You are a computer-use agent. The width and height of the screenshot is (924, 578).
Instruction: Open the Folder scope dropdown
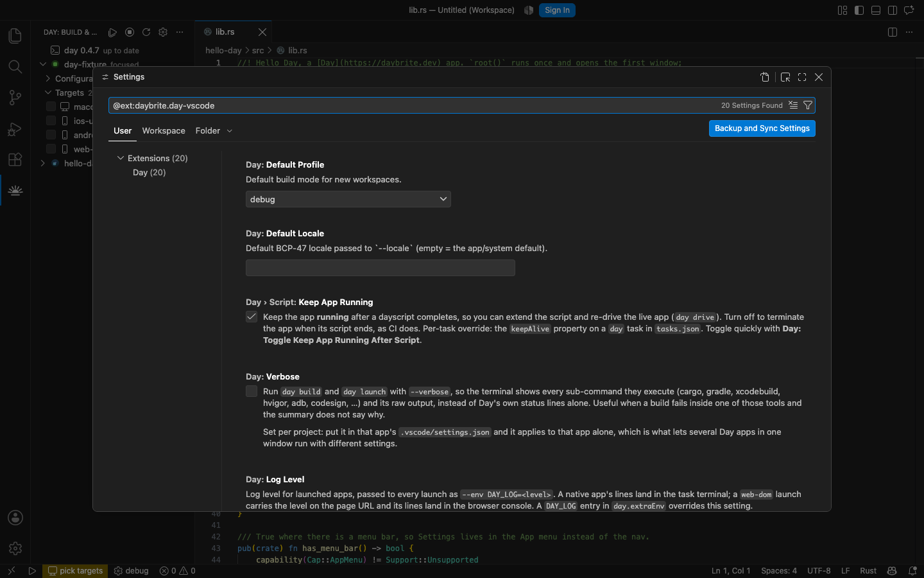(214, 131)
